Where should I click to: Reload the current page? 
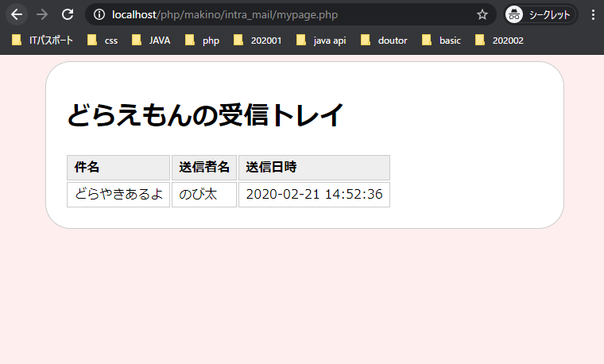68,14
